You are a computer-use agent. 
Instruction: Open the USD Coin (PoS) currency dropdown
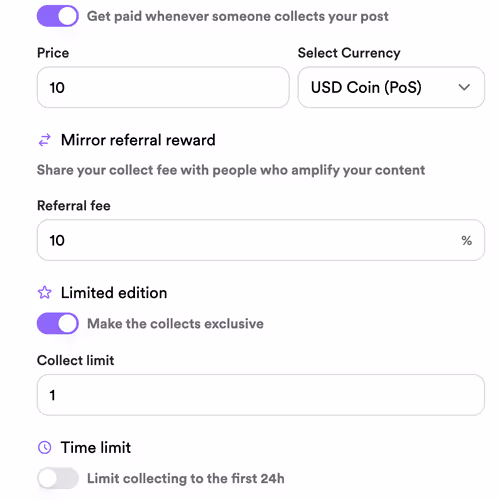pyautogui.click(x=391, y=87)
